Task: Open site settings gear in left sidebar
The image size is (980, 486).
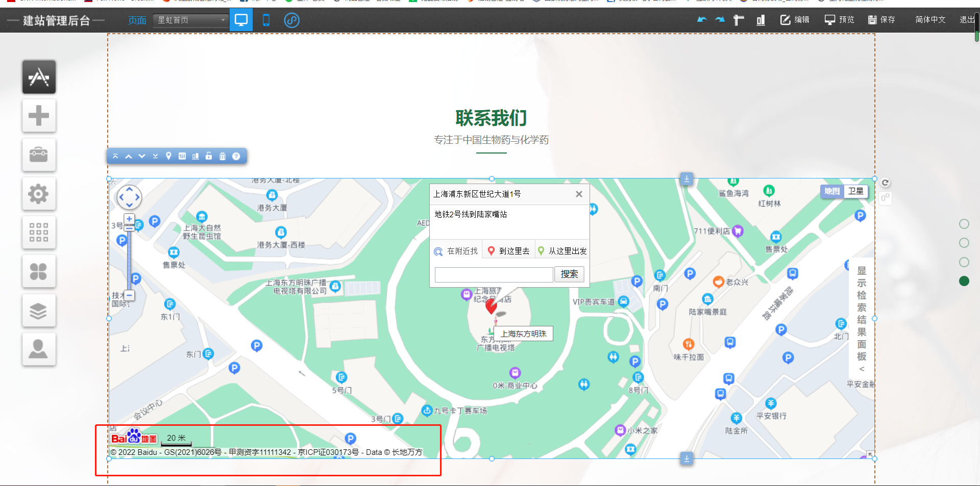Action: [x=39, y=194]
